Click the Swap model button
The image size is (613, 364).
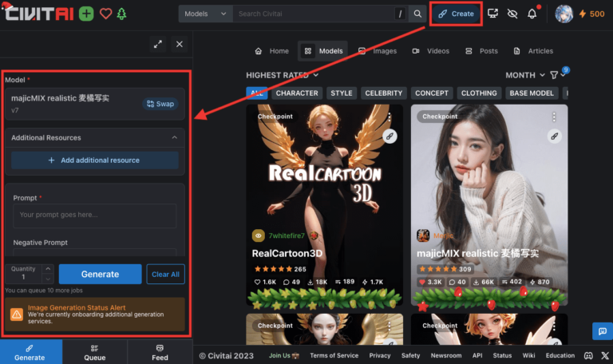(x=160, y=104)
